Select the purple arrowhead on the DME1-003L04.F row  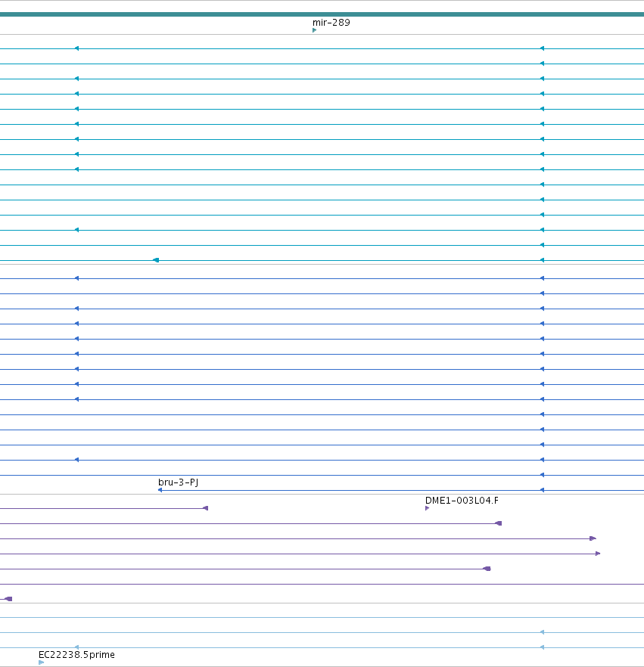(x=205, y=508)
